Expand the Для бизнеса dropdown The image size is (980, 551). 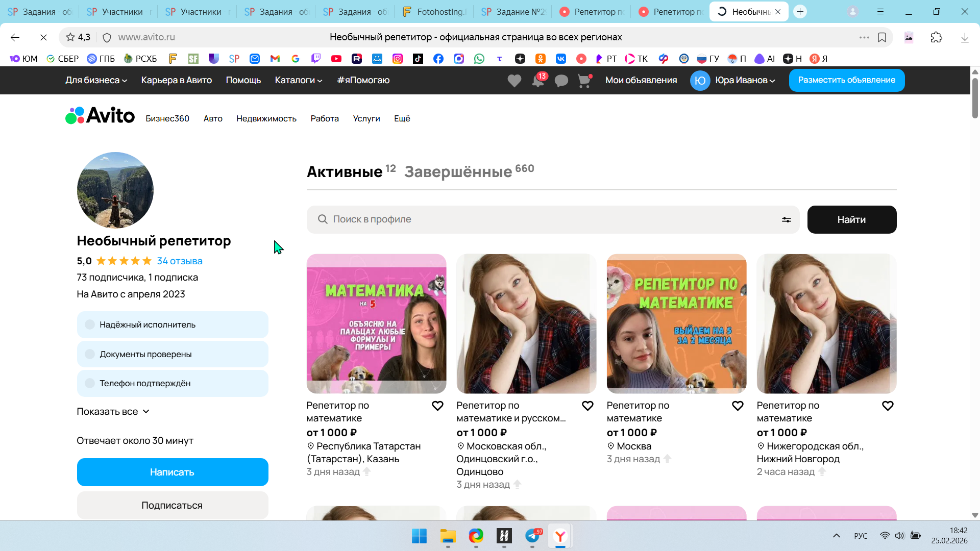pyautogui.click(x=96, y=80)
